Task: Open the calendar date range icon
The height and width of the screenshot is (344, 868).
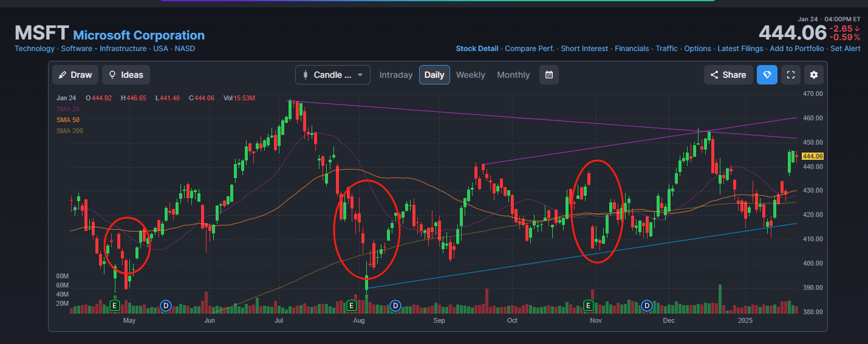Action: click(x=549, y=75)
